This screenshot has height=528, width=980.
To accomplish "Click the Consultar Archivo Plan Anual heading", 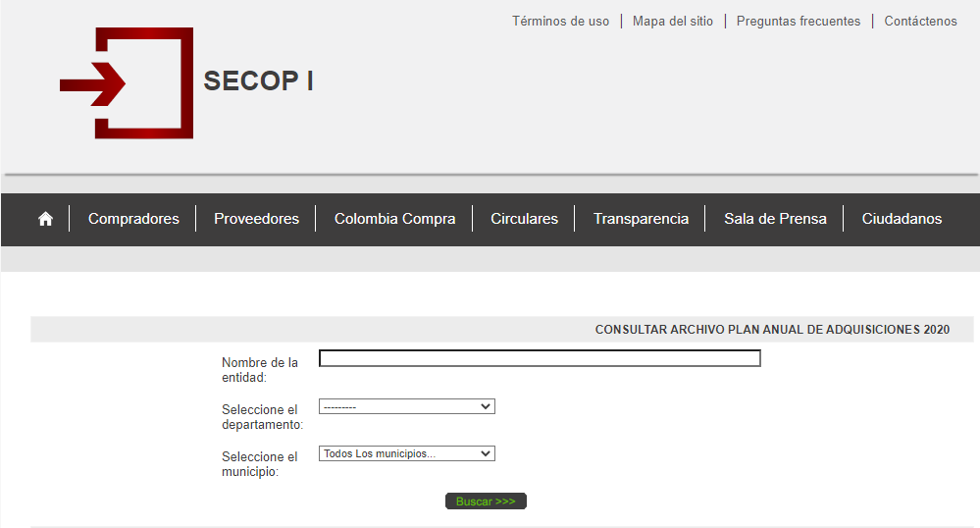I will [x=772, y=330].
